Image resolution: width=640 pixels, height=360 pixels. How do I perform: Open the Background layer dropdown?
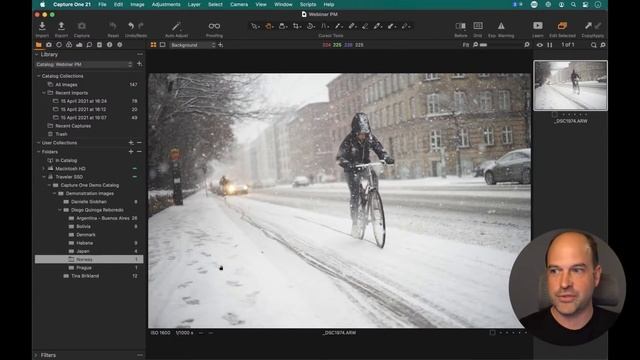[193, 45]
